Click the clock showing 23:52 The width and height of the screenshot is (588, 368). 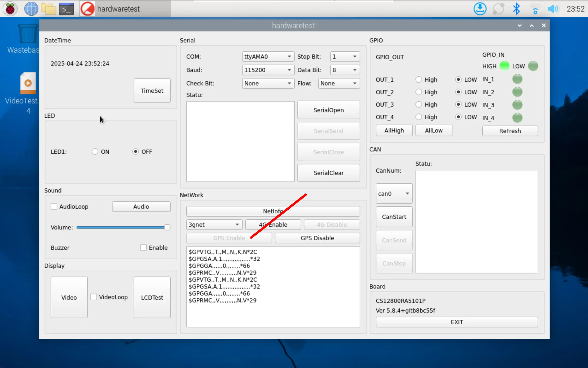(x=575, y=9)
